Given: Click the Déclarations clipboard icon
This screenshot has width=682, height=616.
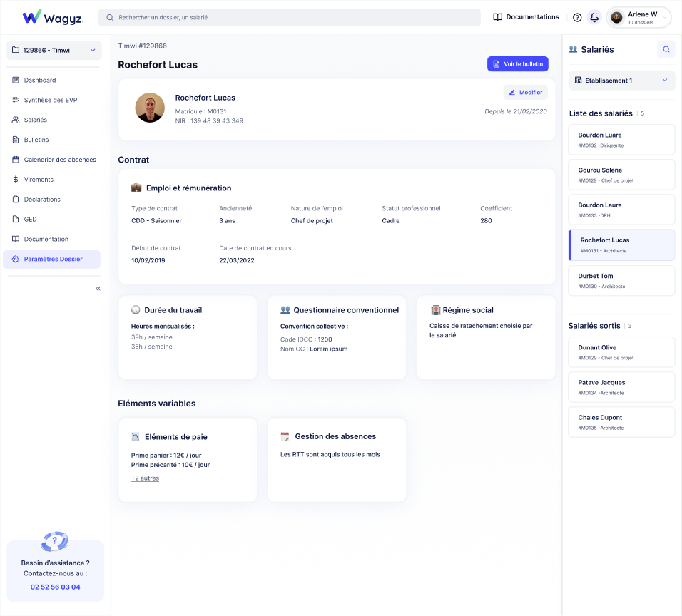Looking at the screenshot, I should point(16,199).
